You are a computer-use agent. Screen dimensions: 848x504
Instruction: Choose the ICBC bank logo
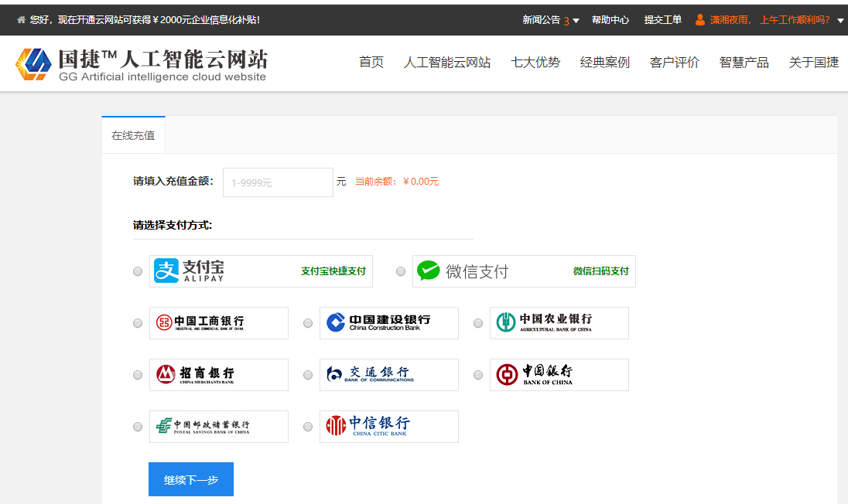tap(218, 323)
